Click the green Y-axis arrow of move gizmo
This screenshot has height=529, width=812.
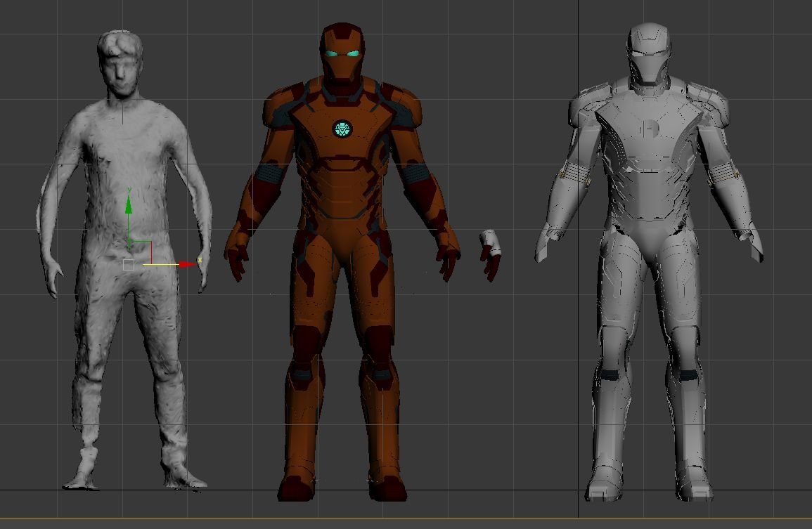tap(129, 206)
